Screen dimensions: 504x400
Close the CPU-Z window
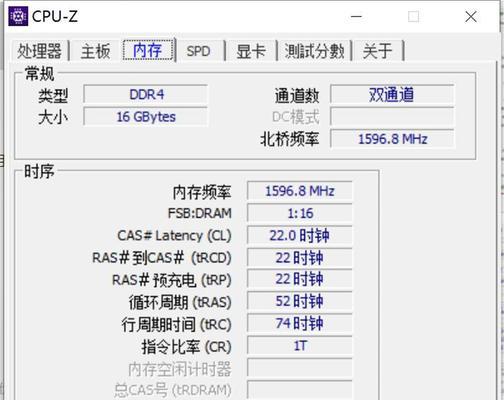pos(471,16)
